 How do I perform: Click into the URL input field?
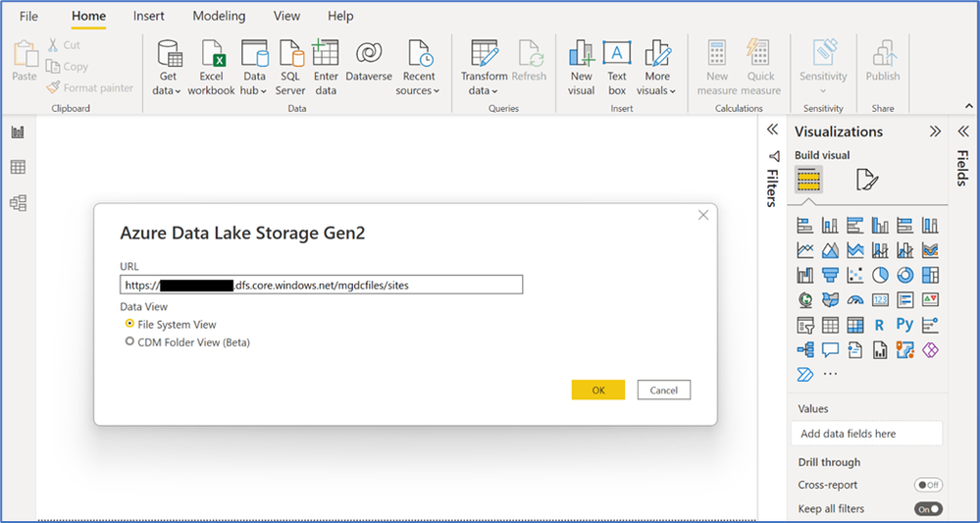pos(321,285)
